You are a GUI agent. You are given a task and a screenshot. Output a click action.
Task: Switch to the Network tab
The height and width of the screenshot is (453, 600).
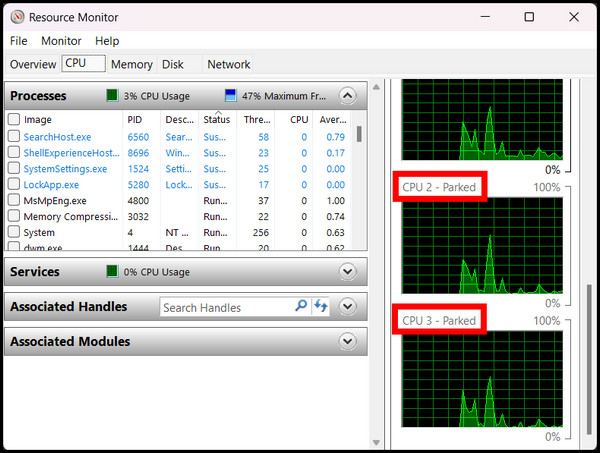coord(228,64)
